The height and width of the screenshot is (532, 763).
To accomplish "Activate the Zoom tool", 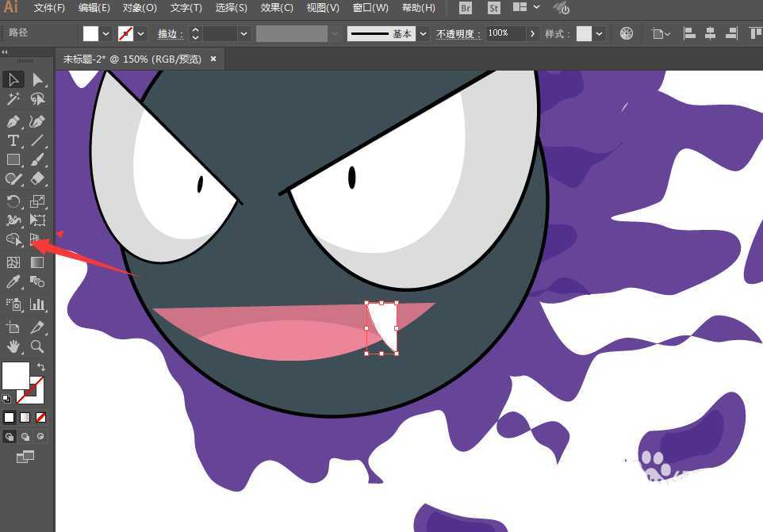I will (x=37, y=346).
